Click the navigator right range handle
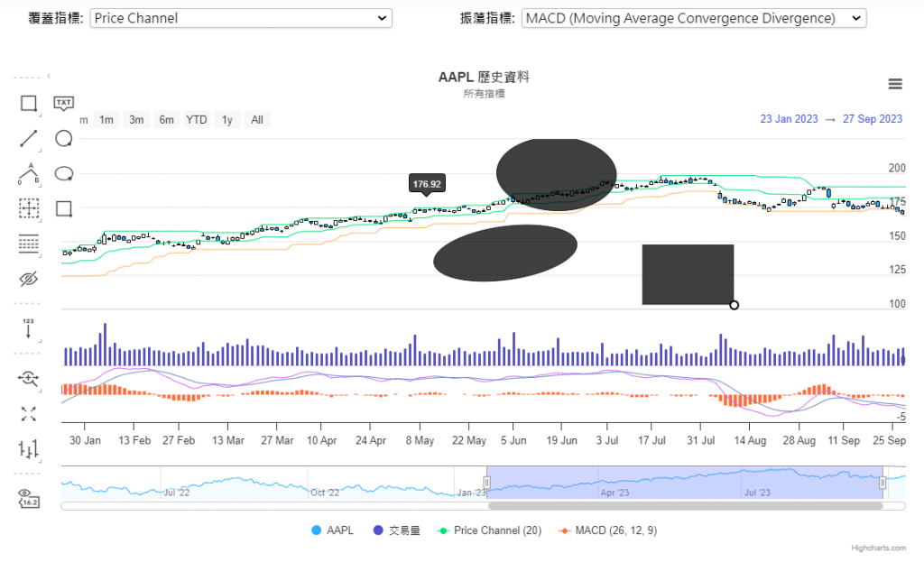This screenshot has width=924, height=562. 882,483
